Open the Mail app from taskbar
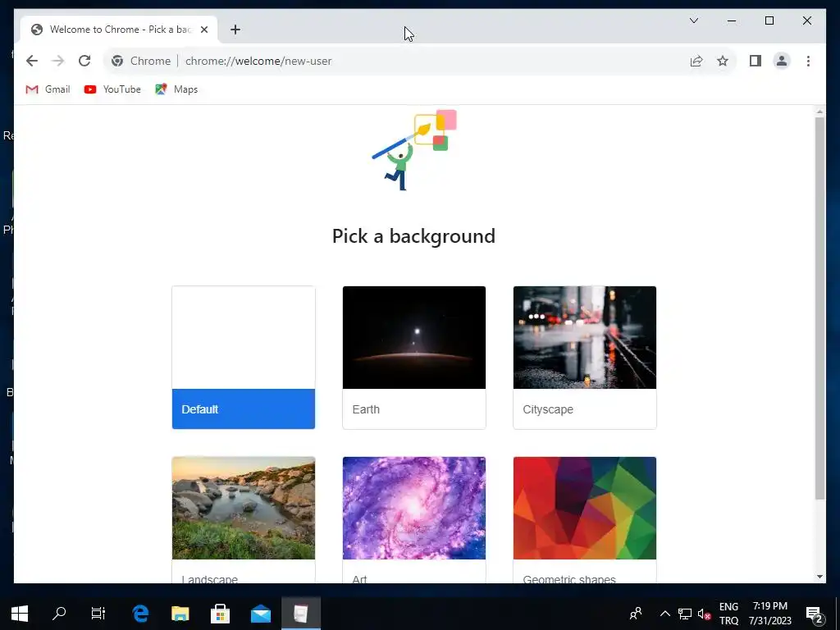This screenshot has height=630, width=840. point(261,614)
